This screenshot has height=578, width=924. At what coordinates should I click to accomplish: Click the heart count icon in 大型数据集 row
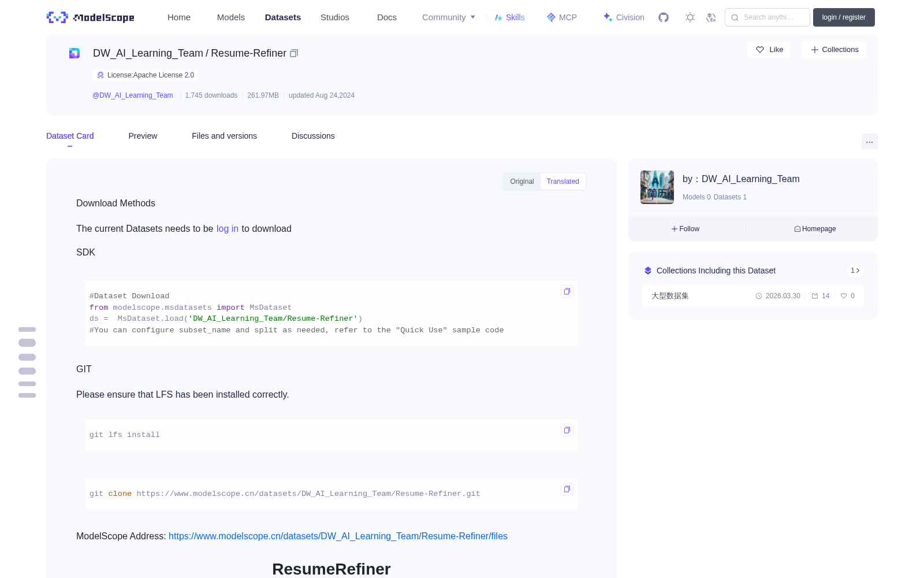click(844, 296)
